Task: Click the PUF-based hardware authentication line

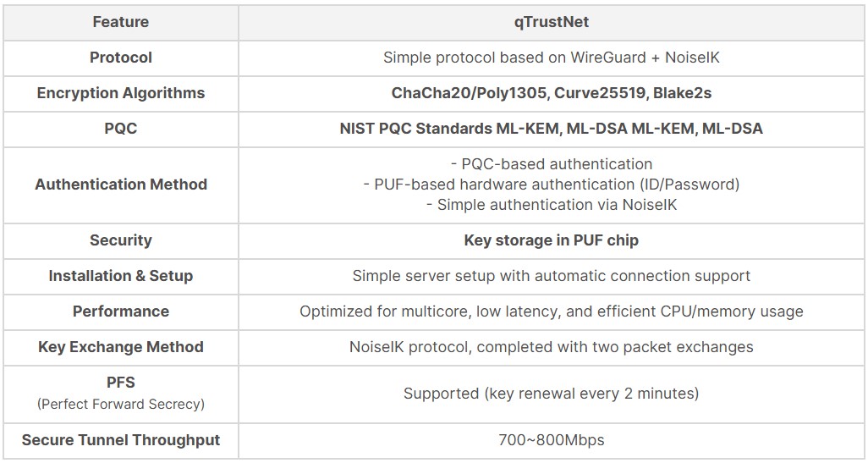Action: click(x=551, y=185)
